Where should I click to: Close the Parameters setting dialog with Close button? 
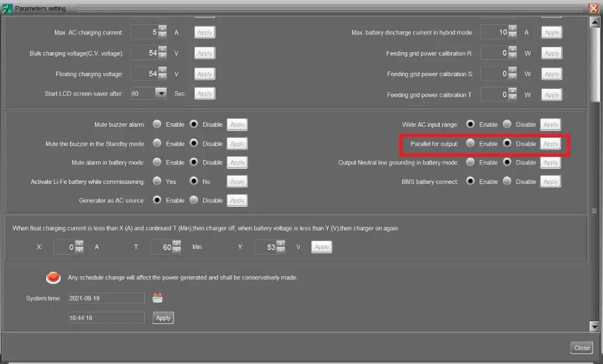[x=581, y=347]
